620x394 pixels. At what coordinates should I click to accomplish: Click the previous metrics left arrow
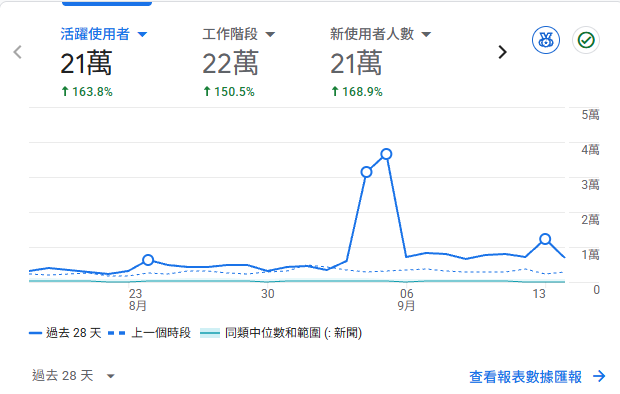coord(17,52)
